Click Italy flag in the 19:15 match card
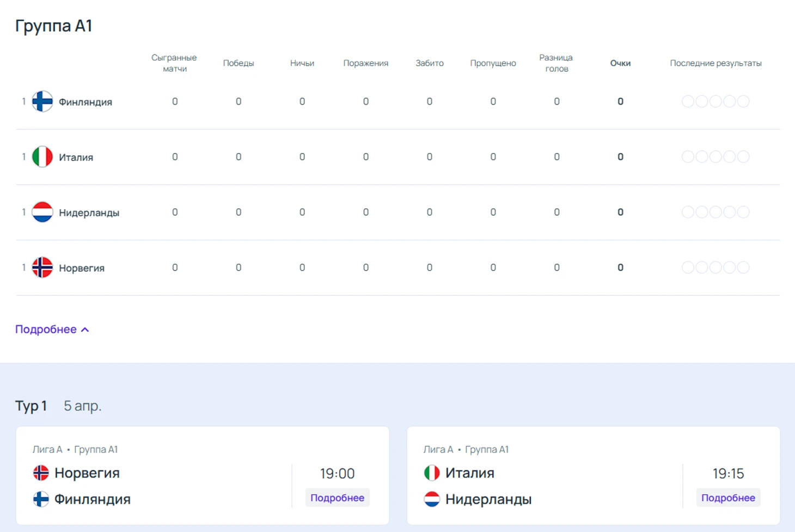 [x=432, y=473]
